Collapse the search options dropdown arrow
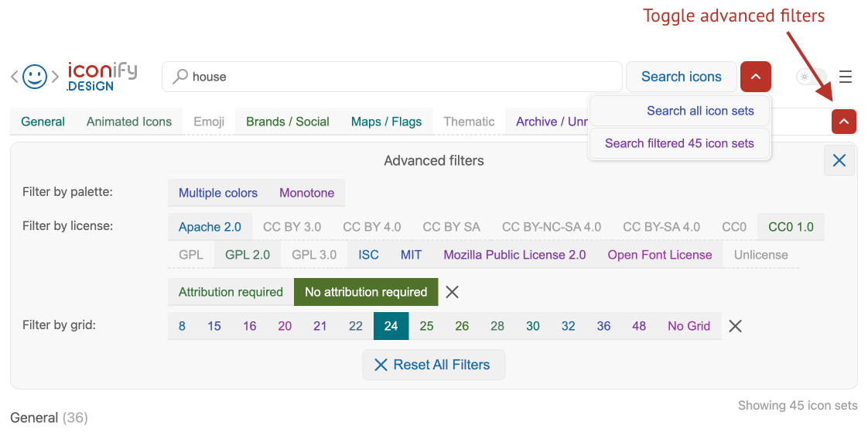Image resolution: width=868 pixels, height=436 pixels. tap(755, 77)
